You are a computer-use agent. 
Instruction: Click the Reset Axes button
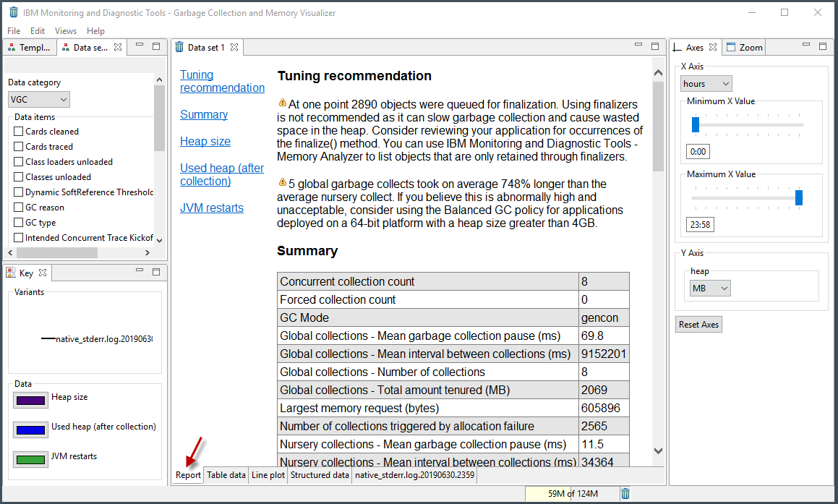click(x=698, y=325)
